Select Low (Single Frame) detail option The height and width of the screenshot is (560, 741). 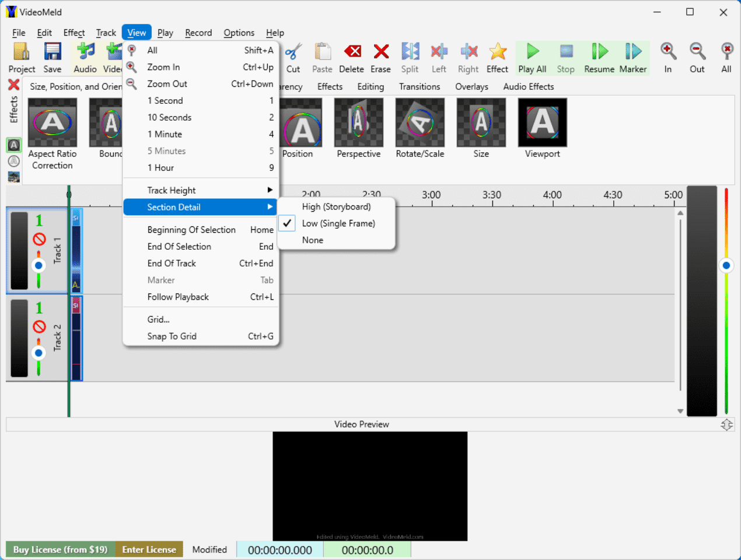[x=337, y=223]
